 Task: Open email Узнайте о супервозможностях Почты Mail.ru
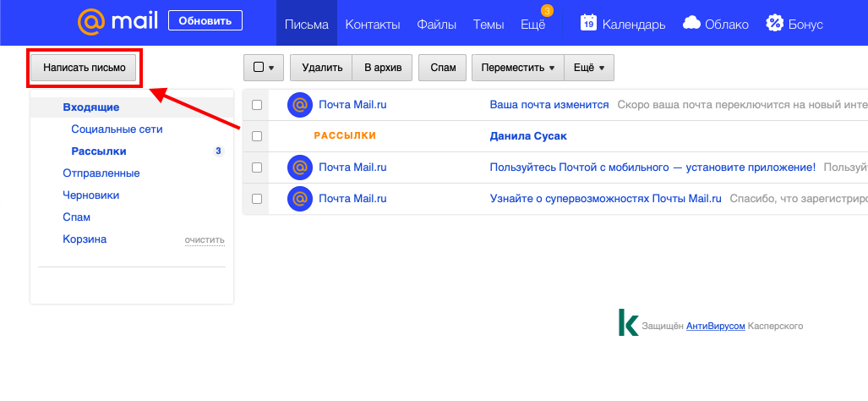coord(606,199)
